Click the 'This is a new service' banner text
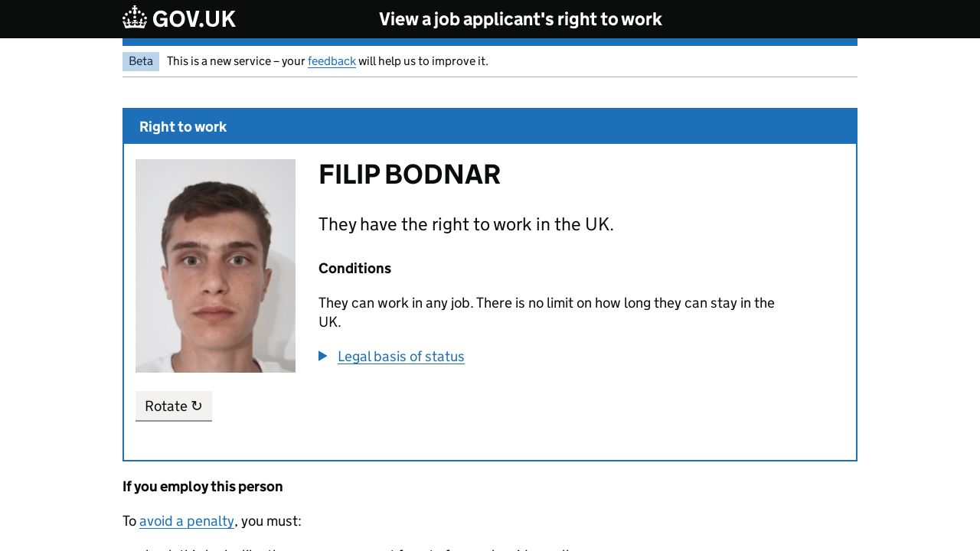The width and height of the screenshot is (980, 551). pyautogui.click(x=236, y=61)
